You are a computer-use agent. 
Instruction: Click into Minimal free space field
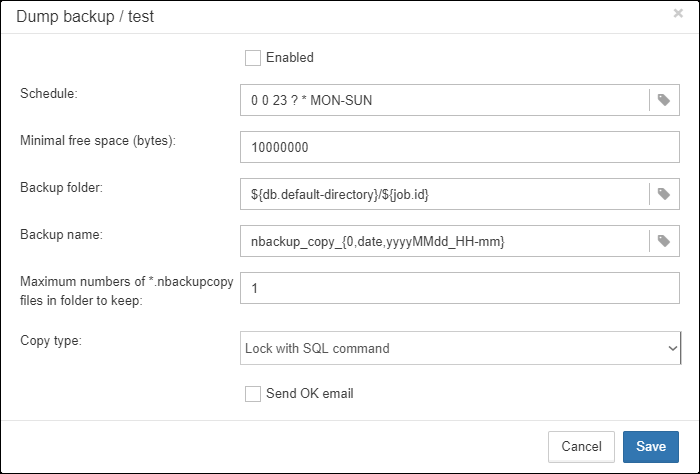(x=460, y=147)
